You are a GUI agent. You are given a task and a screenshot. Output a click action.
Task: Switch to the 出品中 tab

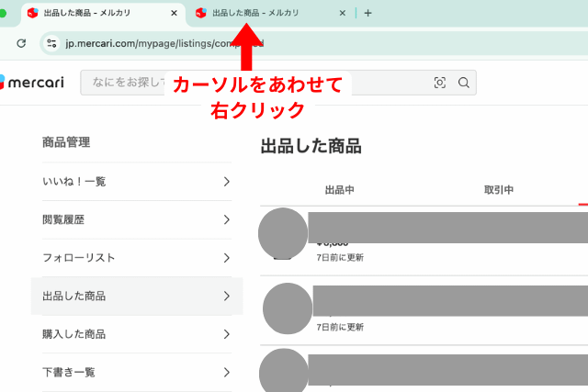coord(340,190)
